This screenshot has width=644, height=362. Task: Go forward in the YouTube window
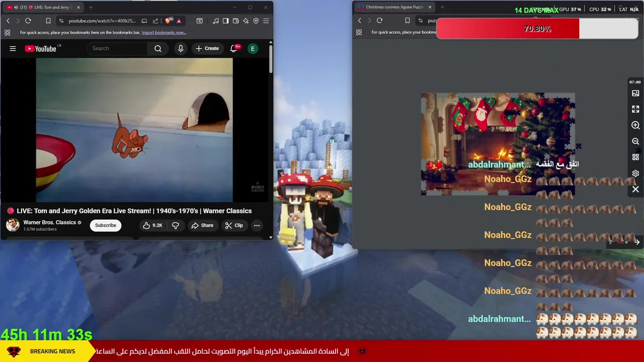click(x=18, y=21)
